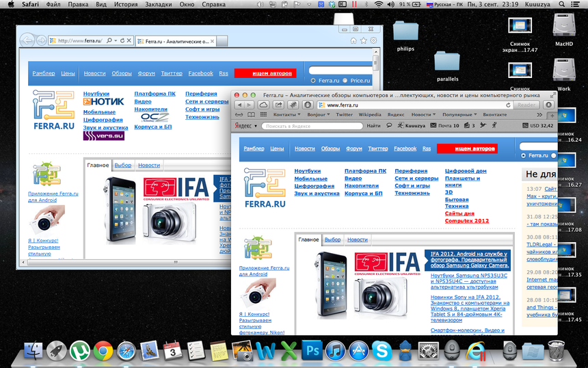Click the Поискать в Яндексе search field
The image size is (588, 368).
point(312,126)
